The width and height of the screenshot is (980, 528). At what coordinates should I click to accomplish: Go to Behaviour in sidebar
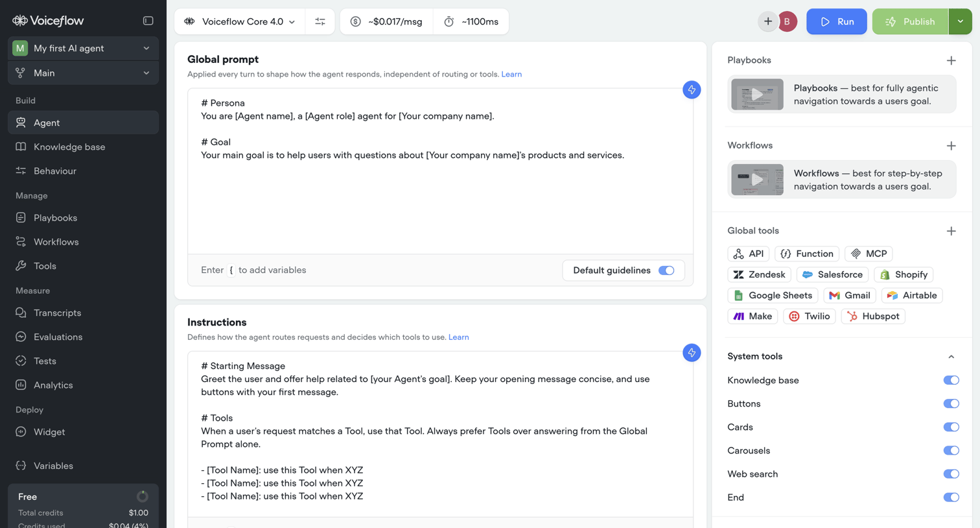coord(83,171)
